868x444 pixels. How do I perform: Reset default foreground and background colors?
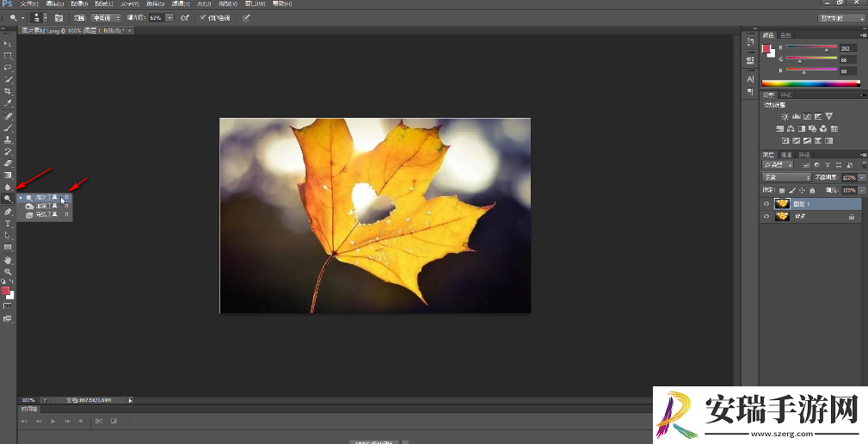[3, 281]
